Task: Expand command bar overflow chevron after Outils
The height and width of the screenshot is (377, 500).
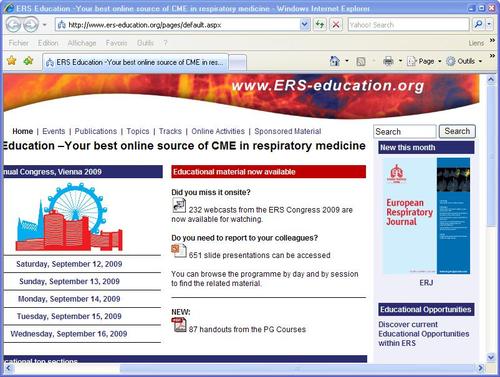Action: click(x=492, y=56)
